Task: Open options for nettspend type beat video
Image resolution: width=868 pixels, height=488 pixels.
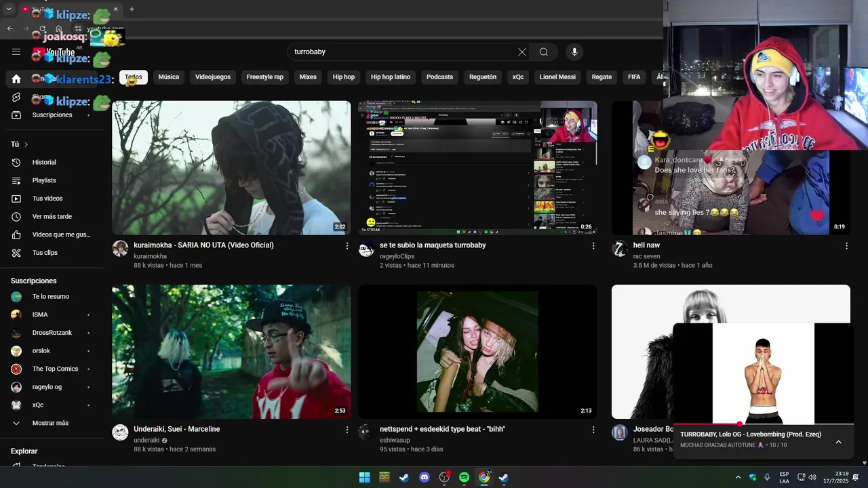Action: coord(593,430)
